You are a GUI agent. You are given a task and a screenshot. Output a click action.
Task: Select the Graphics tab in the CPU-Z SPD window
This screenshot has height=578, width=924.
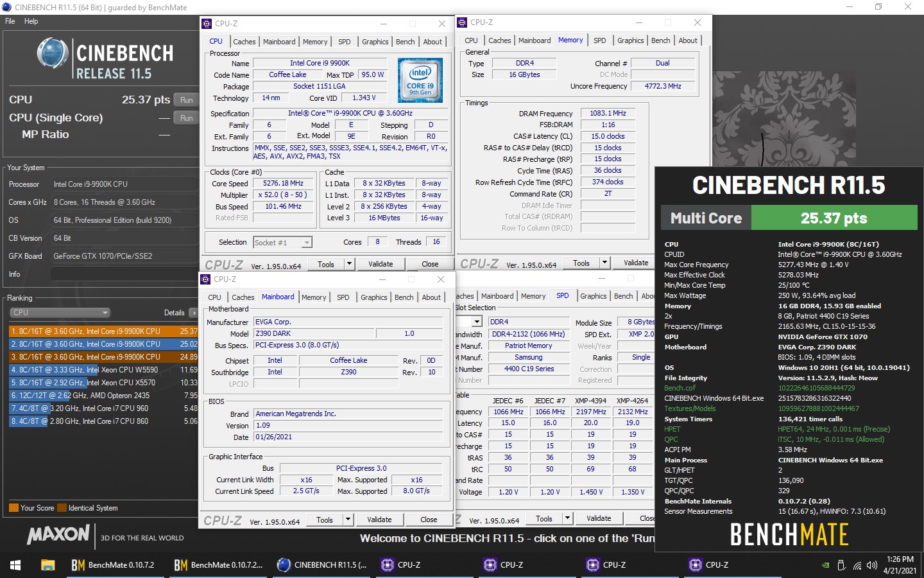point(593,296)
